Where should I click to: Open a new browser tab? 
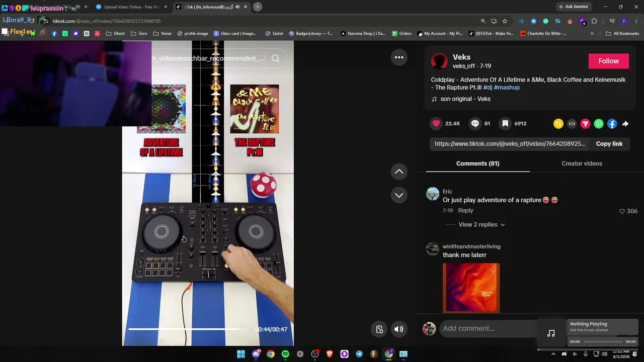coord(257,7)
